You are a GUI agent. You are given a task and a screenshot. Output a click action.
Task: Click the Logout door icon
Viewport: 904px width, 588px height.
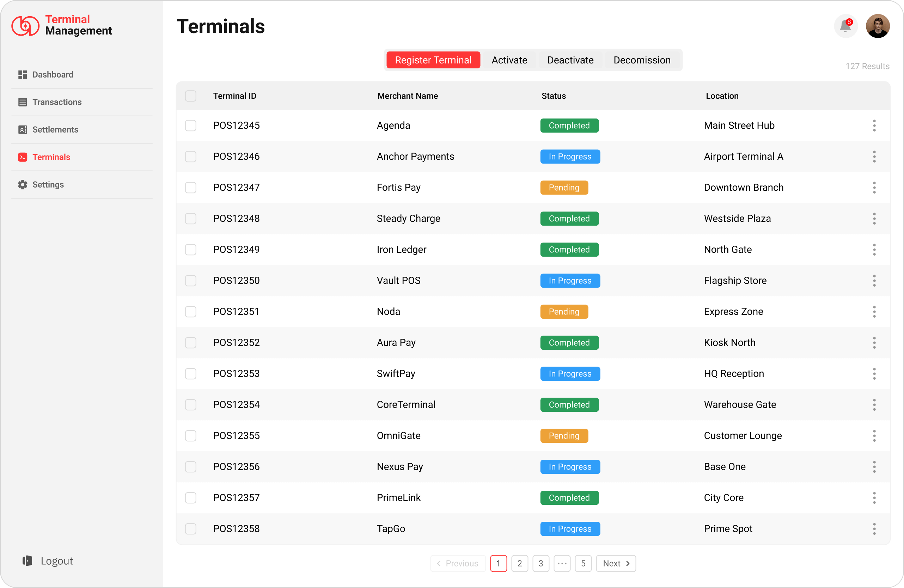[x=28, y=561]
